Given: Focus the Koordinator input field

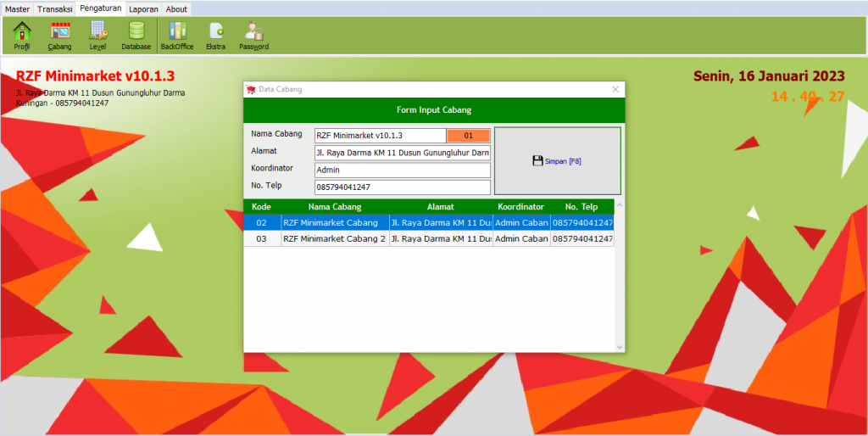Looking at the screenshot, I should 403,170.
